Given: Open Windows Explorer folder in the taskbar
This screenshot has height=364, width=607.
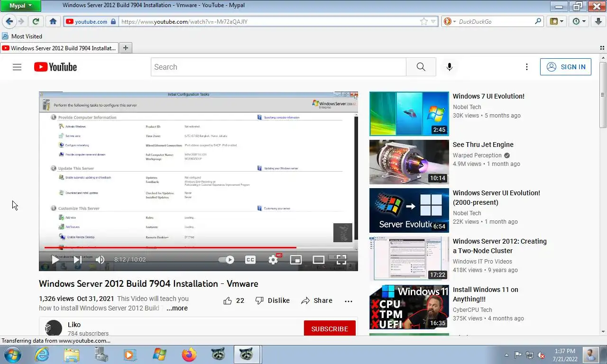Looking at the screenshot, I should coord(72,355).
